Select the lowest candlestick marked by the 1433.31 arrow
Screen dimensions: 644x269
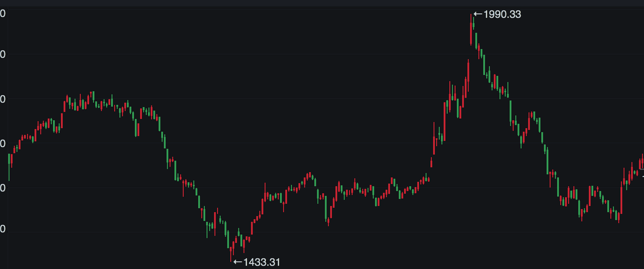231,254
